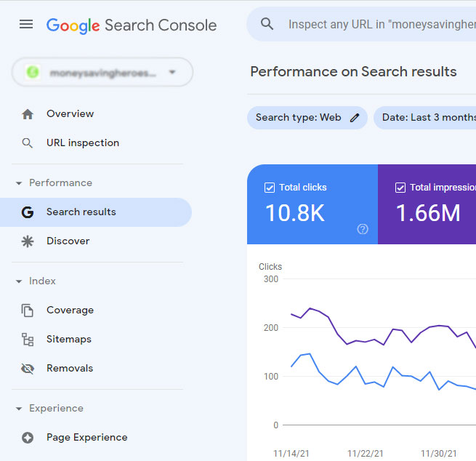476x461 pixels.
Task: Click the Coverage pages icon
Action: 28,310
